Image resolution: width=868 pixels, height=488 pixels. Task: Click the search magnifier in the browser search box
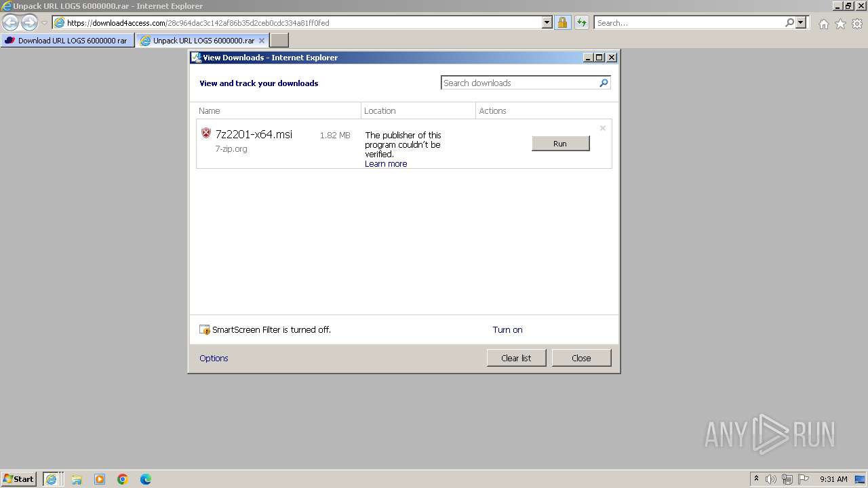click(789, 22)
